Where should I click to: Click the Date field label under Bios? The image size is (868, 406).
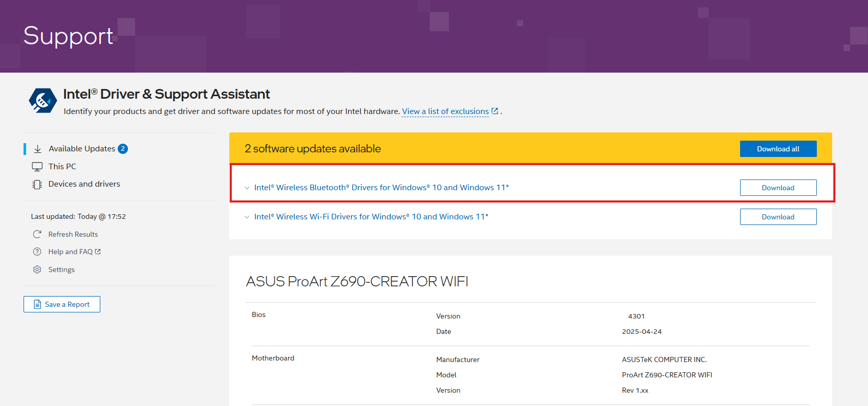coord(443,332)
